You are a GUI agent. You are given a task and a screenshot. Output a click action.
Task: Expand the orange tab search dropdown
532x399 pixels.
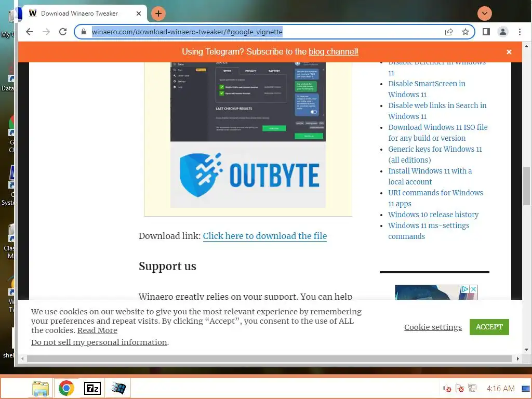coord(485,14)
